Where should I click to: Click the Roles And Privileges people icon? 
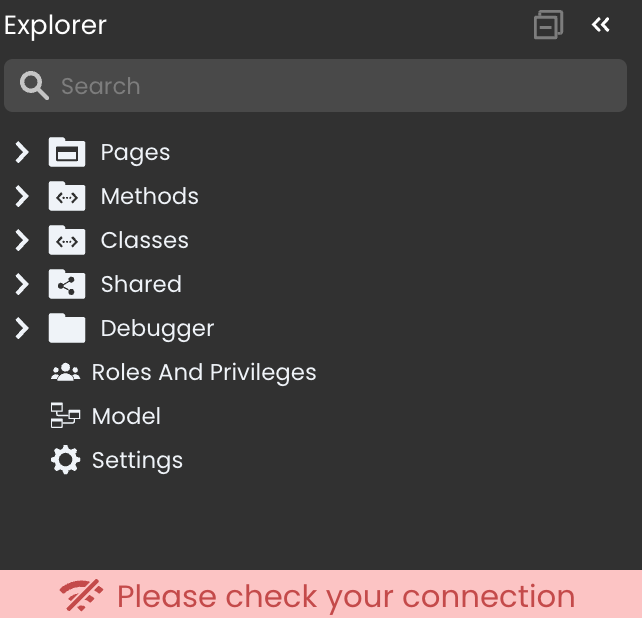tap(65, 372)
